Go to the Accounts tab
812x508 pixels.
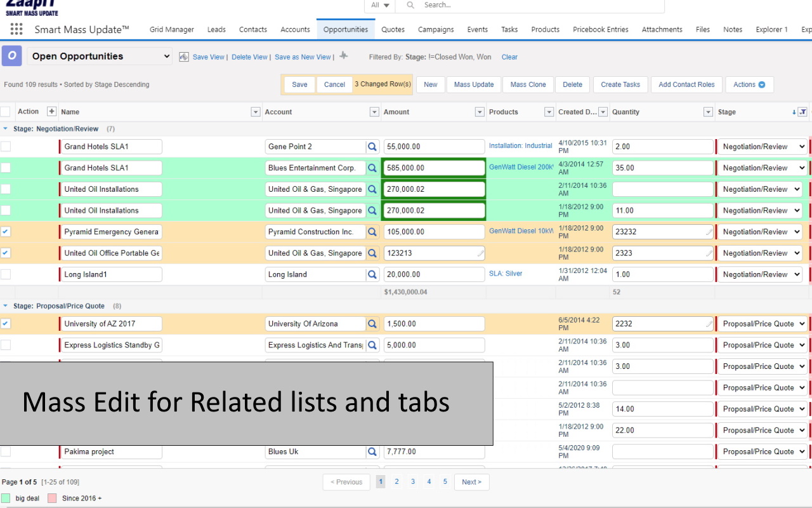tap(295, 29)
